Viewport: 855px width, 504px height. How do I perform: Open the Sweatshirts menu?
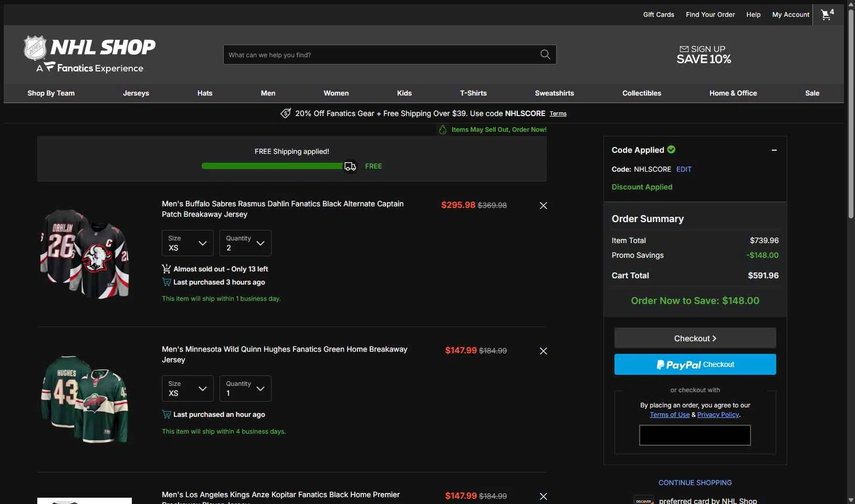pos(555,93)
